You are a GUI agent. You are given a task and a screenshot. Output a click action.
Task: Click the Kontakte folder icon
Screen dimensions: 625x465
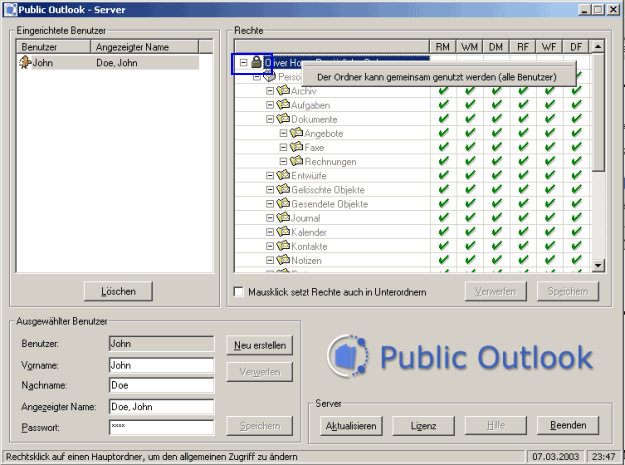[x=283, y=246]
